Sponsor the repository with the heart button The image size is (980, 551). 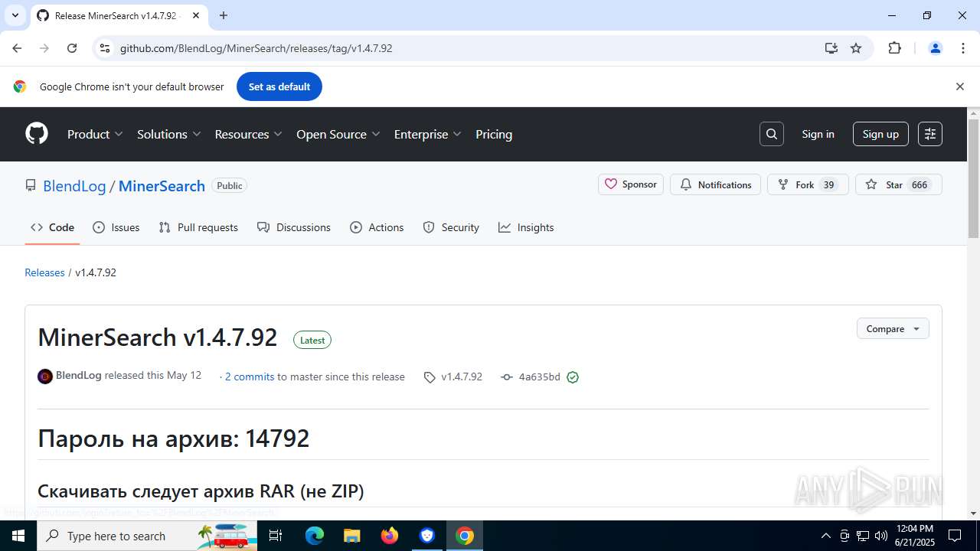(631, 184)
